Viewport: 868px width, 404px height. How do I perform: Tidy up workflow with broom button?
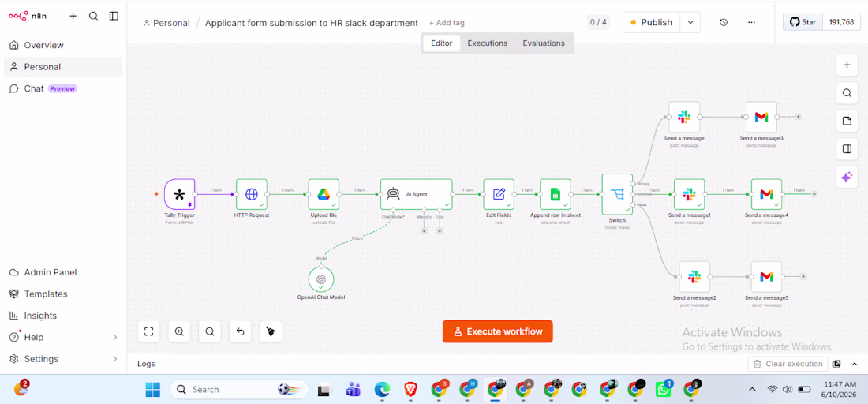(271, 331)
